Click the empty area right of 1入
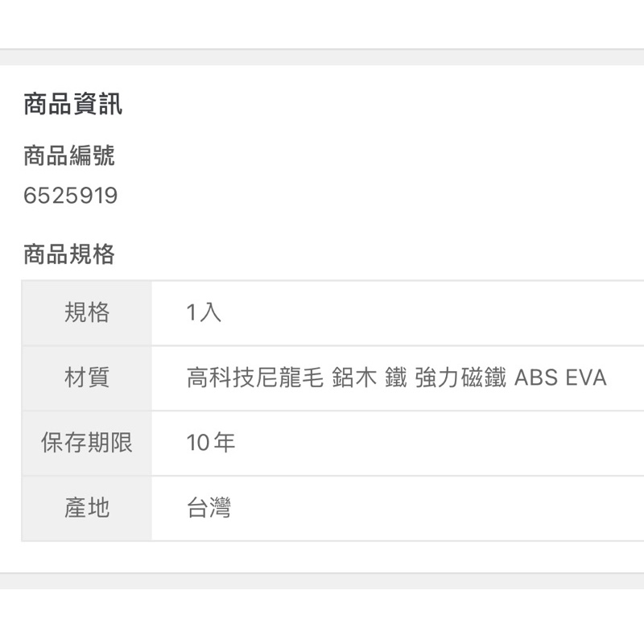 tap(431, 313)
